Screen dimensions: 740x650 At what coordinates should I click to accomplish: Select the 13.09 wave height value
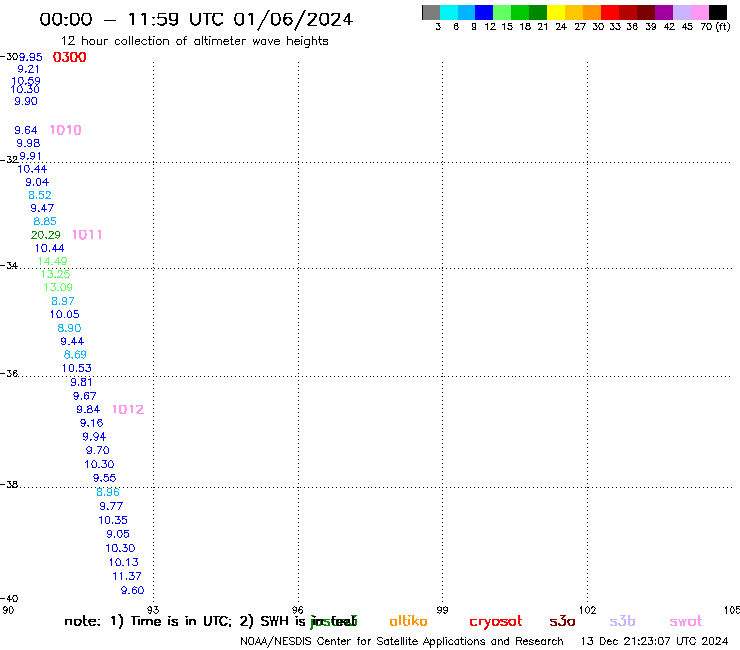coord(58,287)
